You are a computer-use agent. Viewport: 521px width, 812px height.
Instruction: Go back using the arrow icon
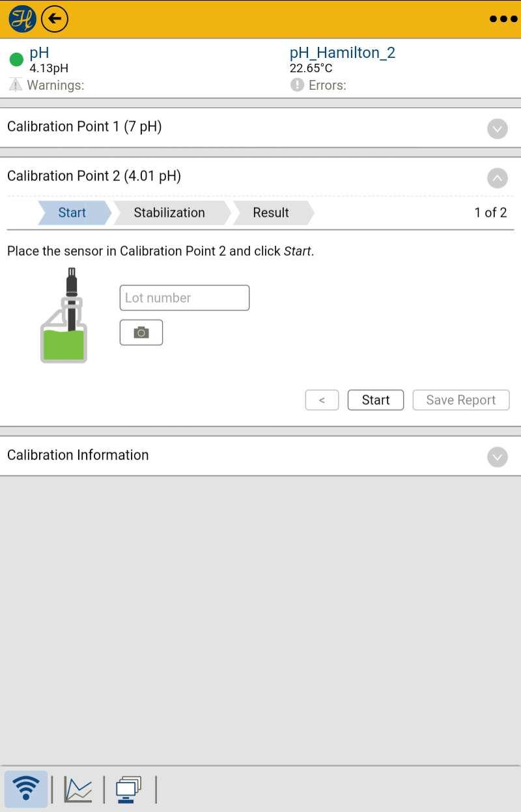click(55, 19)
